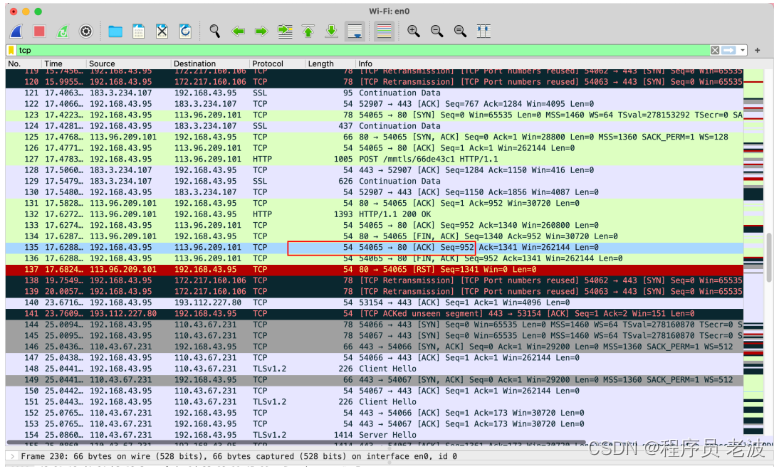
Task: Toggle auto-scroll during live capture
Action: coord(355,31)
